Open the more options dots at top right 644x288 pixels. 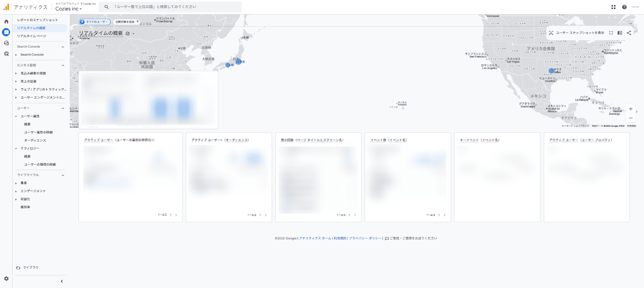635,7
